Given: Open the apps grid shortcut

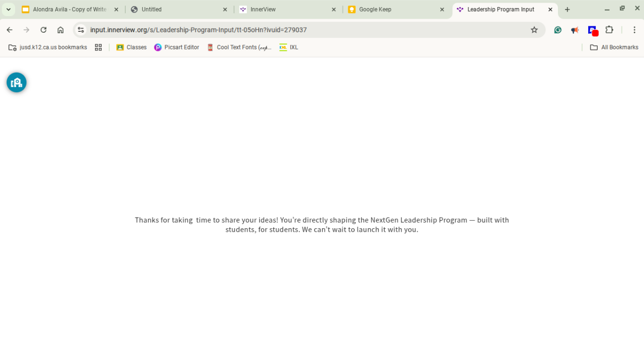Looking at the screenshot, I should [99, 47].
